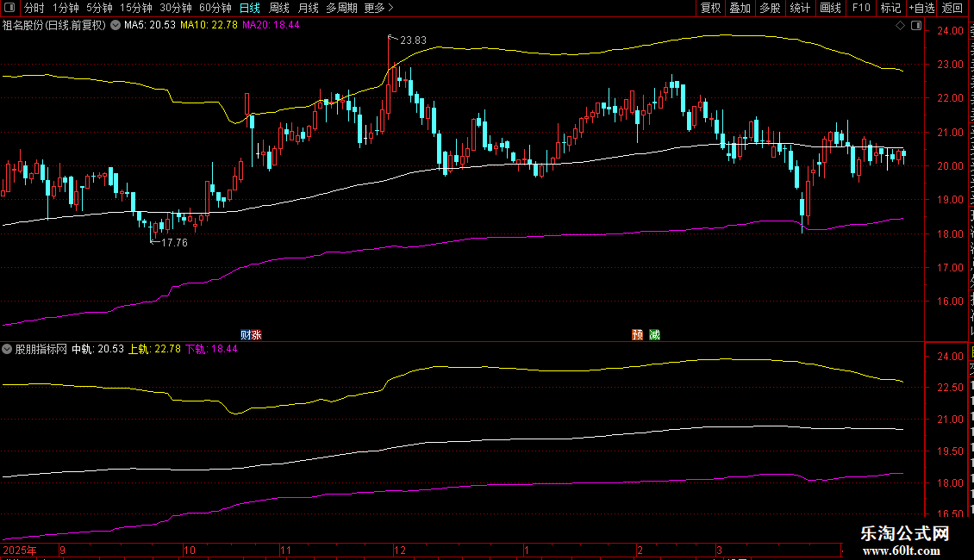The height and width of the screenshot is (560, 974).
Task: Click the 23.83 high price label
Action: pos(413,40)
